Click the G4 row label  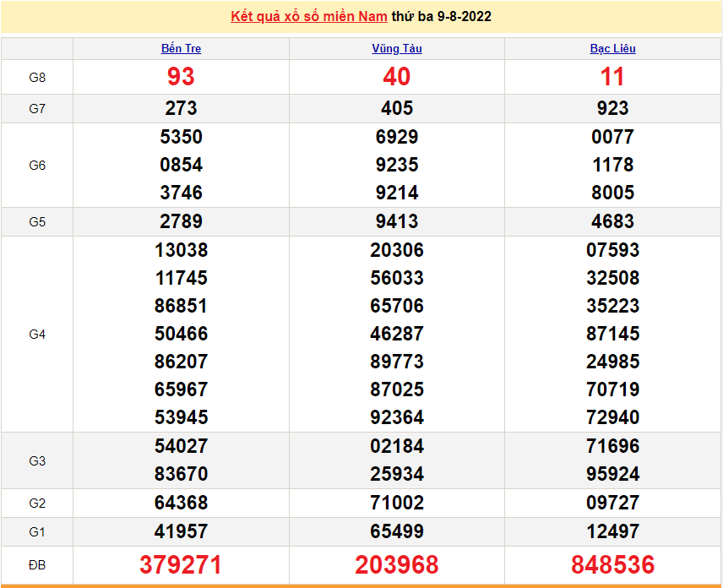click(x=37, y=334)
